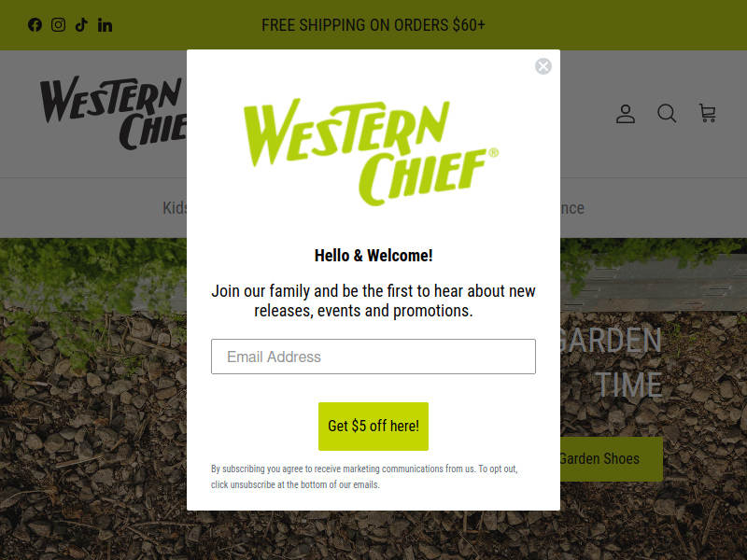Image resolution: width=747 pixels, height=560 pixels.
Task: Click the Hello & Welcome! heading
Action: [373, 256]
